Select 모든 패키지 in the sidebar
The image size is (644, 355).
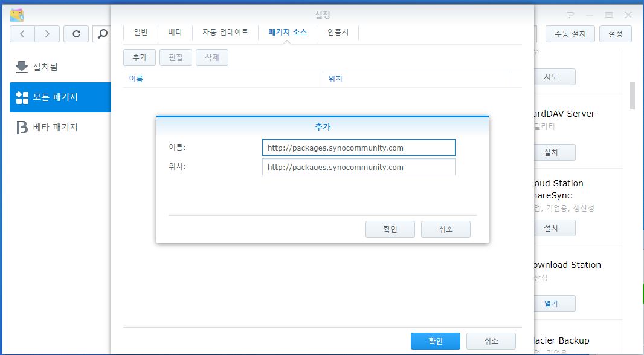60,97
